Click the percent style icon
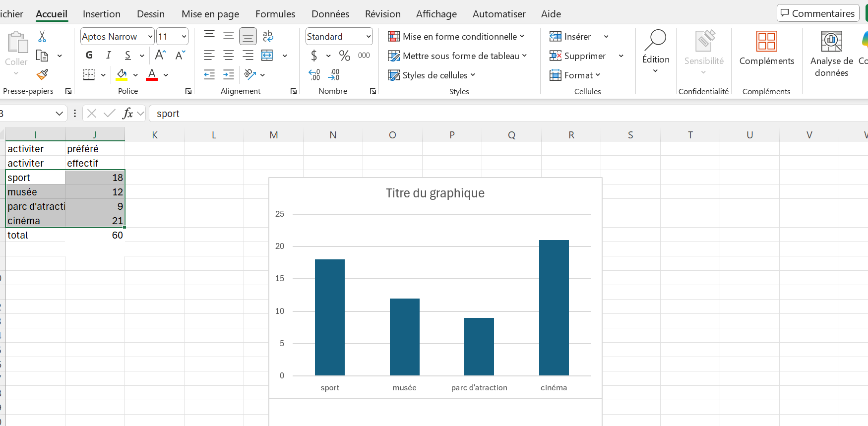Screen dimensions: 868x426 click(344, 56)
